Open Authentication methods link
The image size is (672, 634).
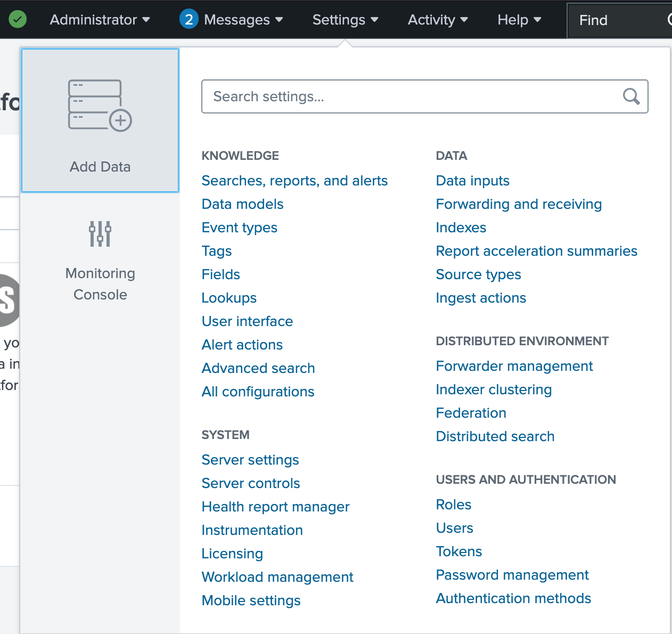pos(513,598)
